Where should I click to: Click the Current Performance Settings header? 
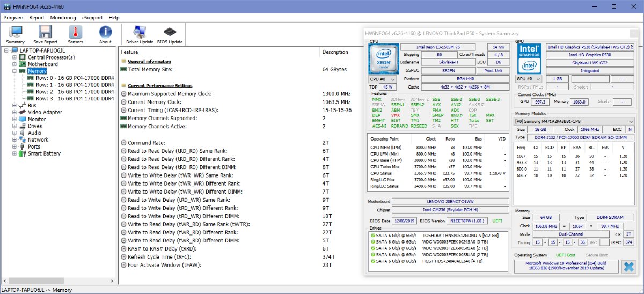[x=160, y=86]
